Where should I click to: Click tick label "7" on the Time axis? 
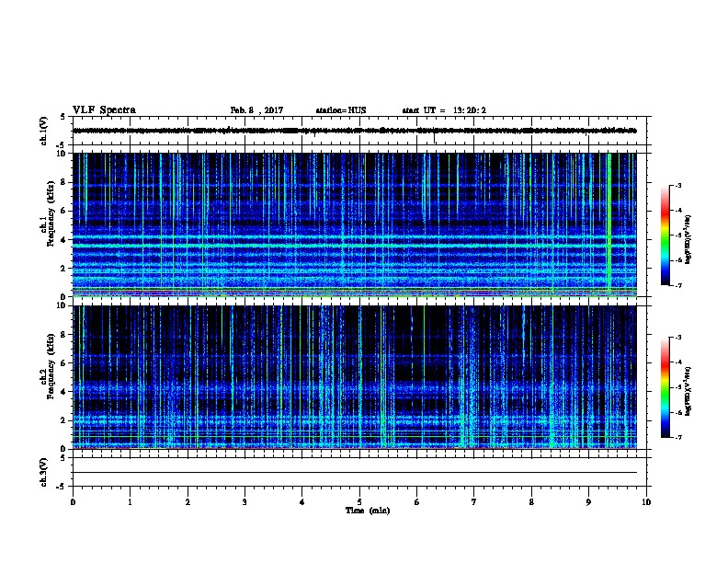[x=474, y=501]
